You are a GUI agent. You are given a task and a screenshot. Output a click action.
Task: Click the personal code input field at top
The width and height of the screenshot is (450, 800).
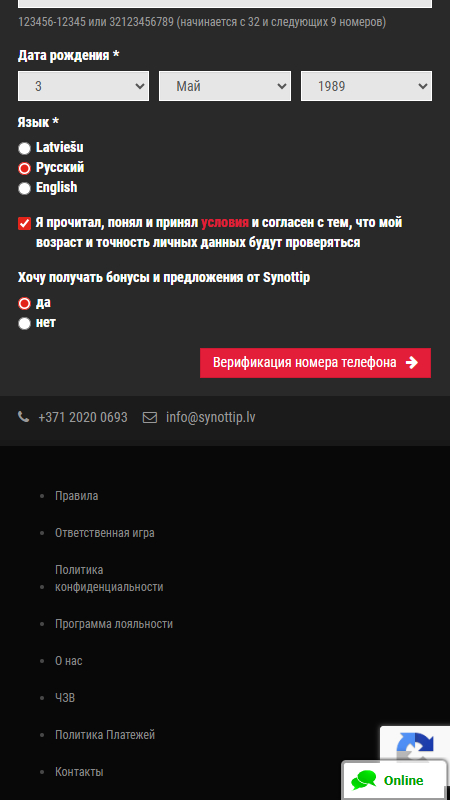pos(225,4)
